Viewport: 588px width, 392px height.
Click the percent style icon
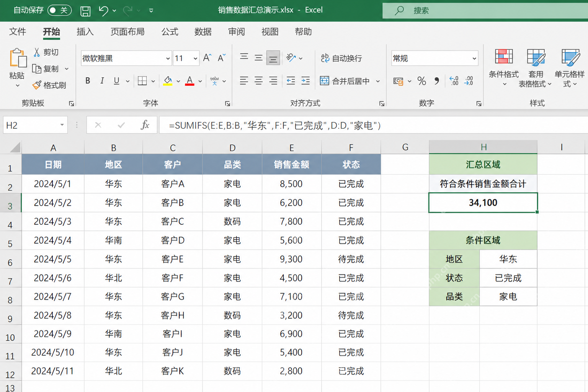click(421, 81)
